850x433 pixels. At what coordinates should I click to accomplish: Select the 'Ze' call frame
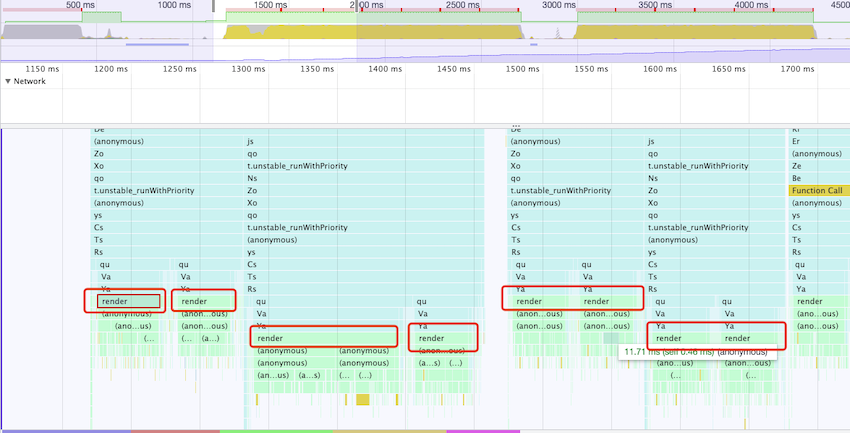click(x=819, y=166)
